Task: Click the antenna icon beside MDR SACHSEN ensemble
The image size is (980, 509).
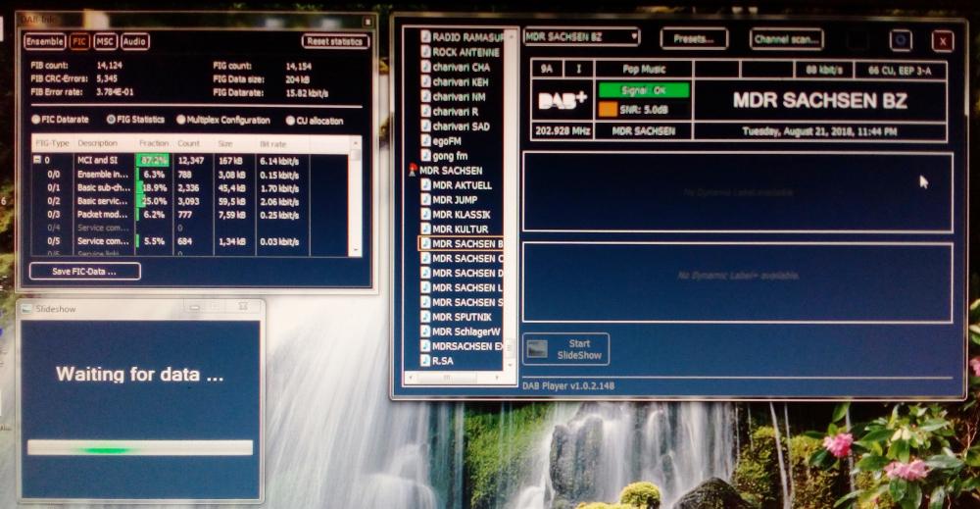Action: (413, 170)
